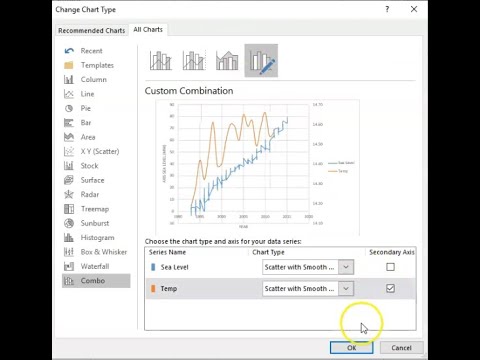Open chart type dropdown for Sea Level
This screenshot has height=360, width=480.
[x=346, y=267]
